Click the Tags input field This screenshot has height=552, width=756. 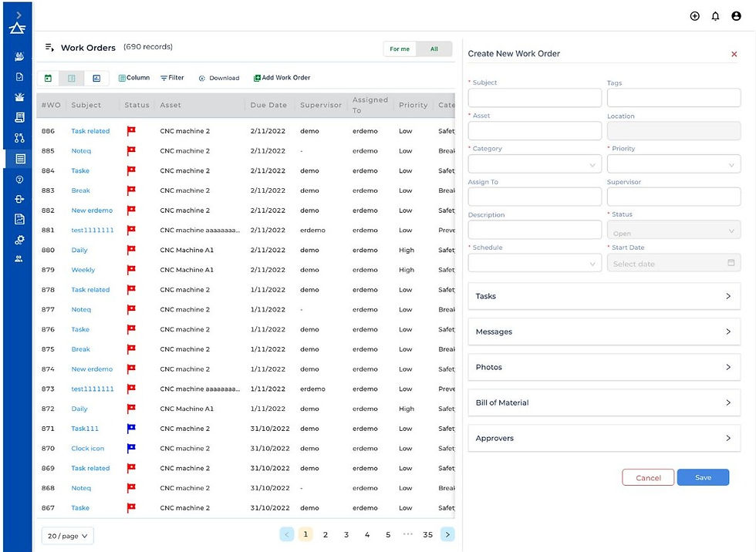coord(673,98)
